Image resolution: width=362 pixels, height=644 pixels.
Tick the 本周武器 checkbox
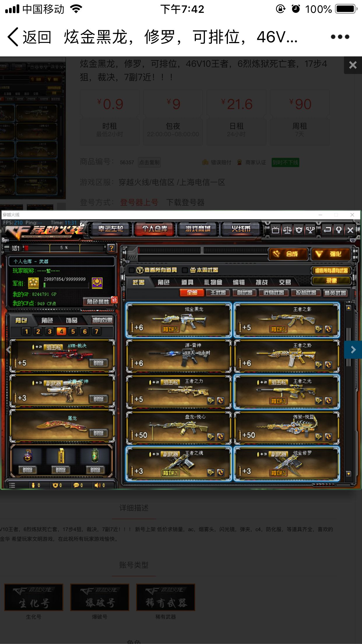point(185,270)
